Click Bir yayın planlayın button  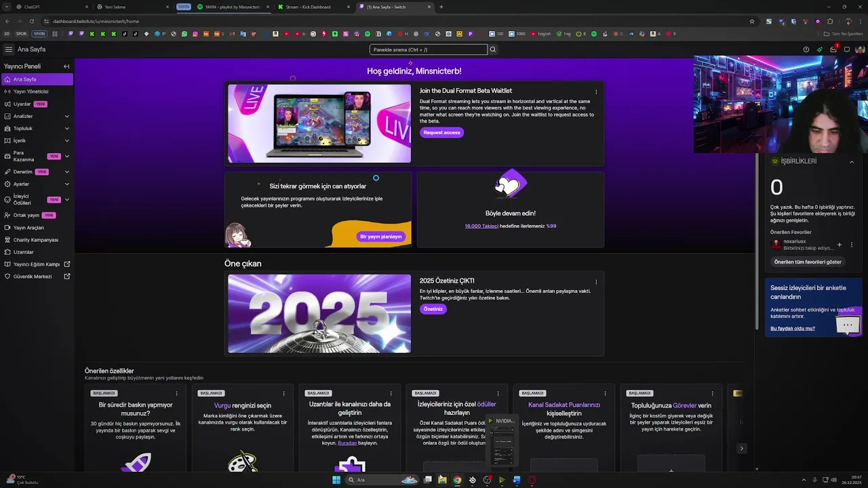click(x=381, y=237)
